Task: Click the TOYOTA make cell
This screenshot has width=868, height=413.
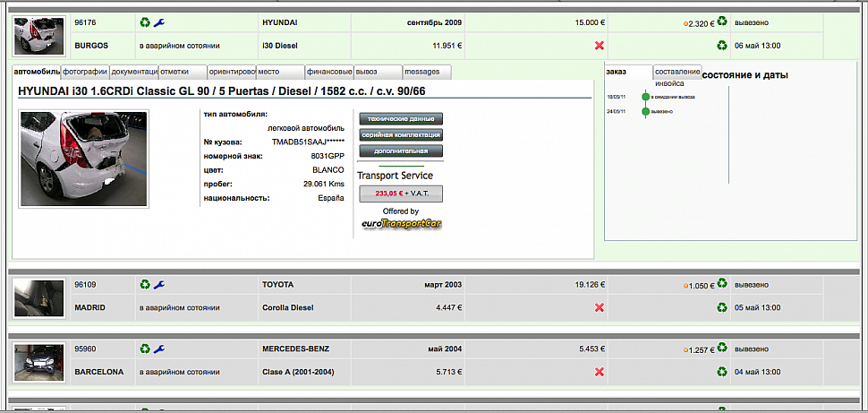Action: pos(304,285)
